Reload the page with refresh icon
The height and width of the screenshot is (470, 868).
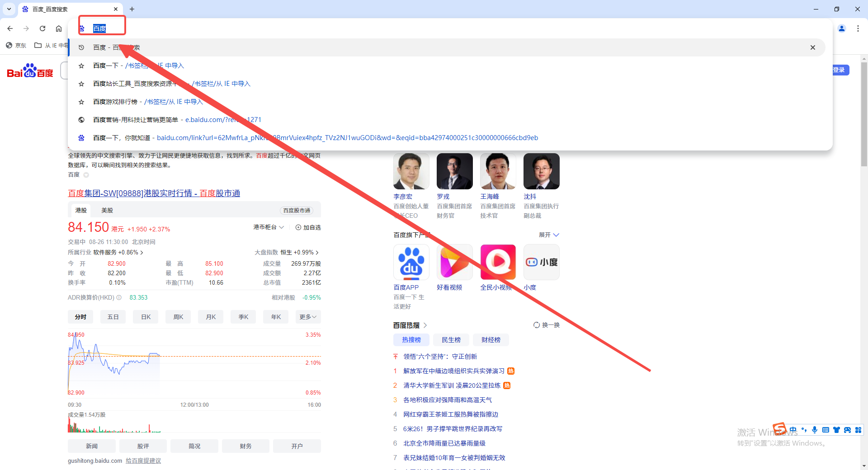[42, 28]
